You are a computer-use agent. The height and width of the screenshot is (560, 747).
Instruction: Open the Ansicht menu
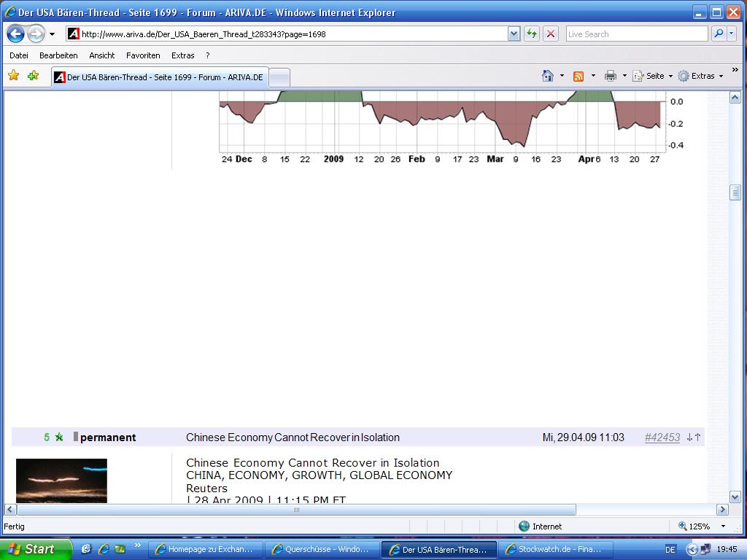pyautogui.click(x=102, y=55)
